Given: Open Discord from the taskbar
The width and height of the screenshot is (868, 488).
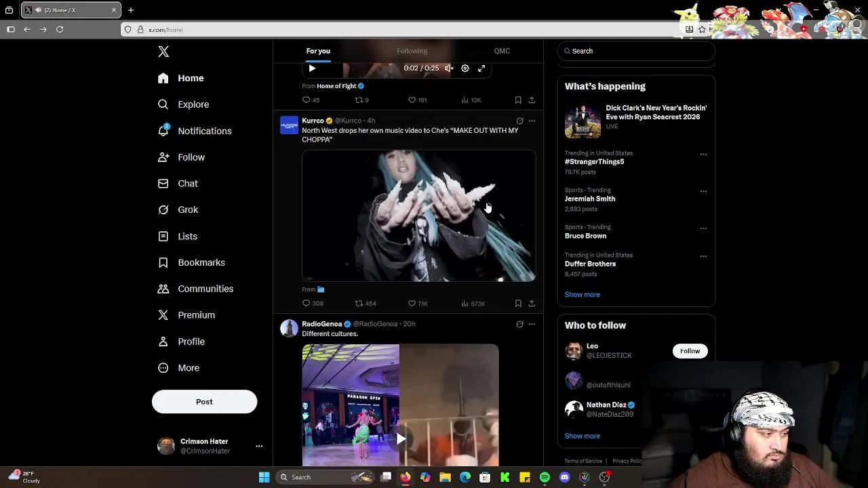Looking at the screenshot, I should click(x=564, y=477).
